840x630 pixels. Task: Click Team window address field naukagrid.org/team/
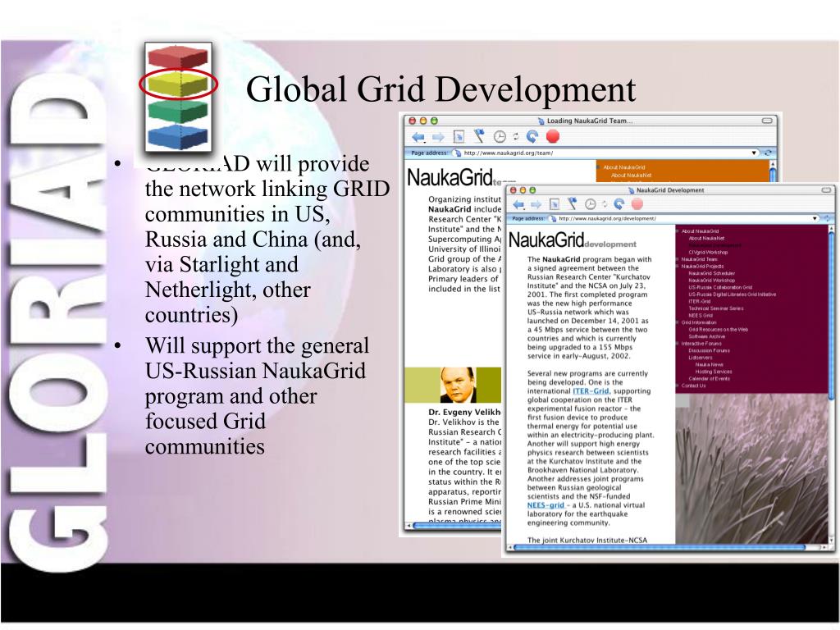click(605, 153)
